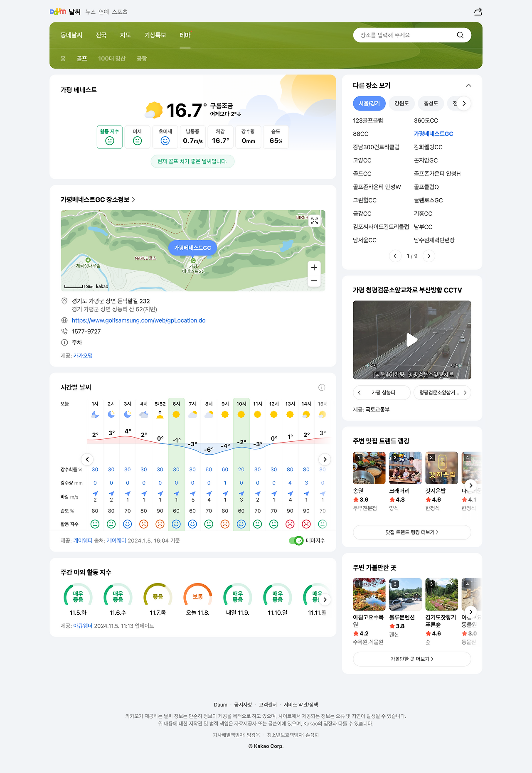Screen dimensions: 532x773
Task: Go to next page of places list
Action: click(x=429, y=256)
